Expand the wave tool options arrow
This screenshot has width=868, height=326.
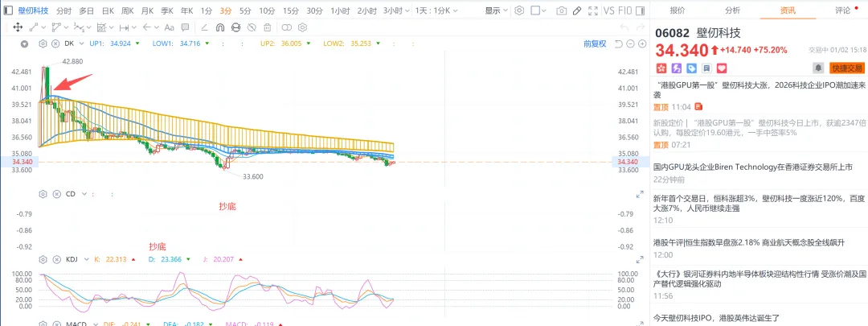coord(88,27)
